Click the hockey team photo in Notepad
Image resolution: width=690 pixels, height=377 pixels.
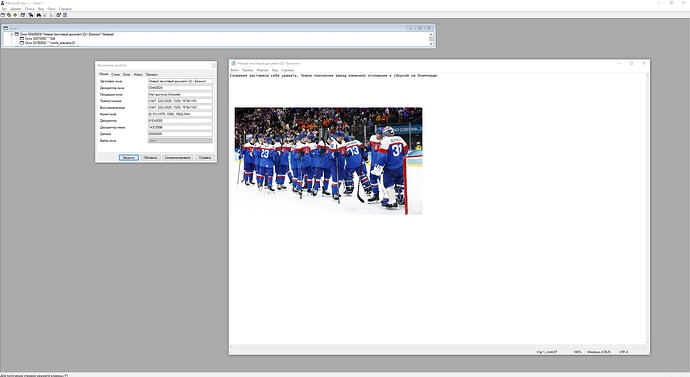tap(328, 161)
